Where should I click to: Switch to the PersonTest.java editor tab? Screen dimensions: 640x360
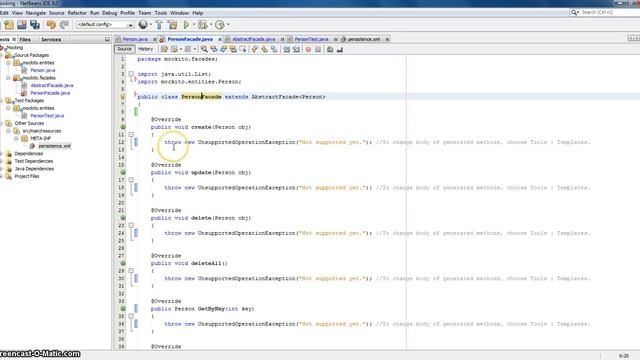[x=311, y=39]
